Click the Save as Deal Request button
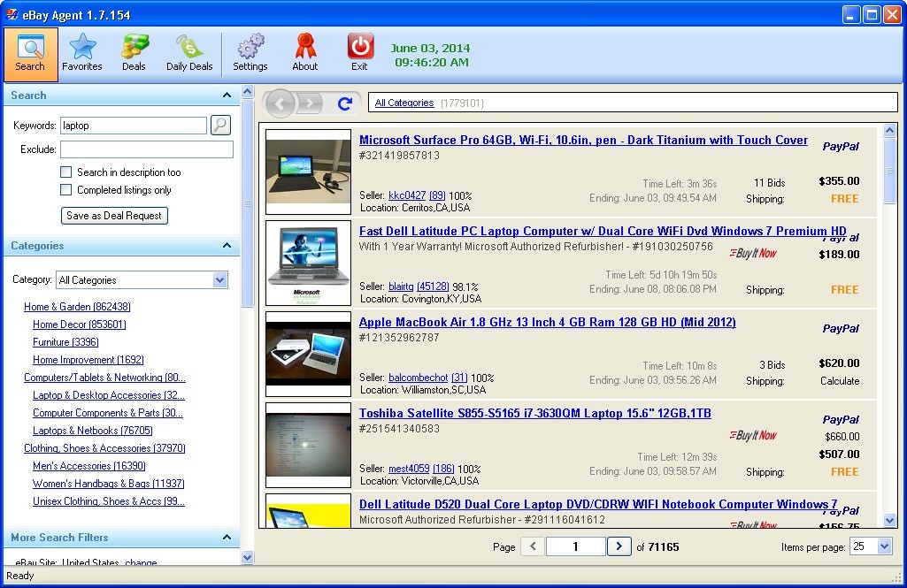The image size is (907, 588). 114,215
